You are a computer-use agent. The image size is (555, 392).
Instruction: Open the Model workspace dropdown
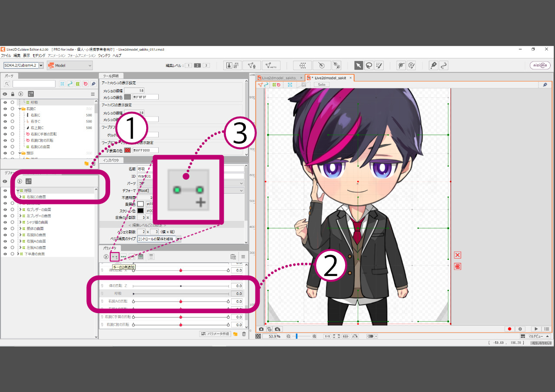(x=70, y=65)
